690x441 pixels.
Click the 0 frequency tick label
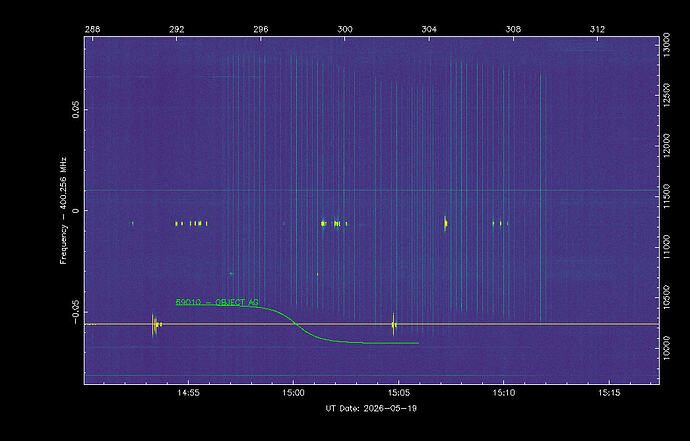(x=76, y=211)
